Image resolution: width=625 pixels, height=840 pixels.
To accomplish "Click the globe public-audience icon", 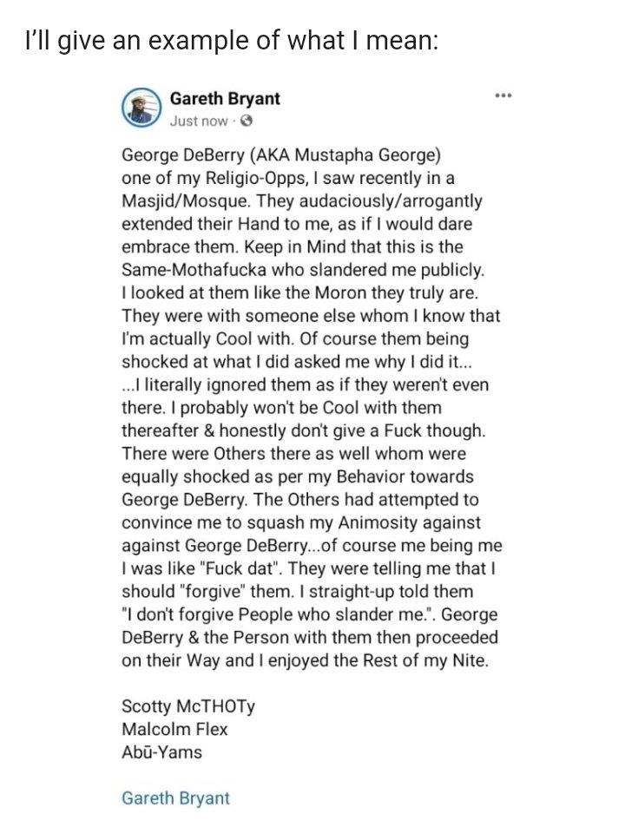I will pos(247,121).
